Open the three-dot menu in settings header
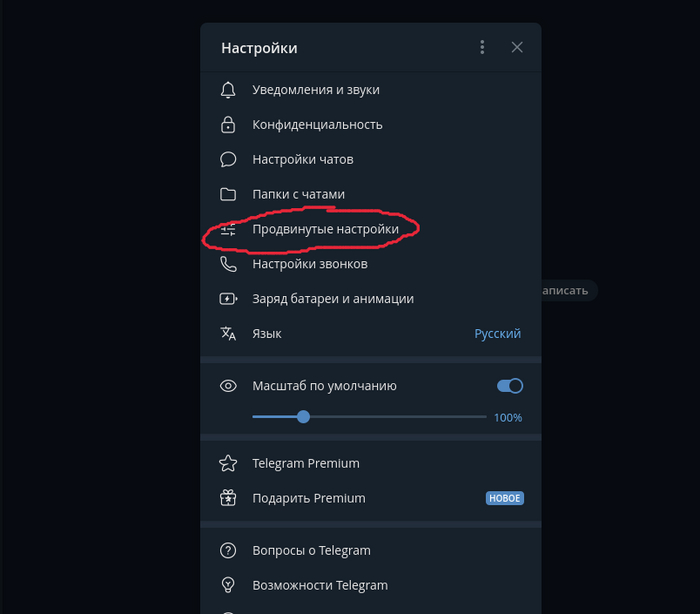The image size is (700, 614). (x=482, y=47)
